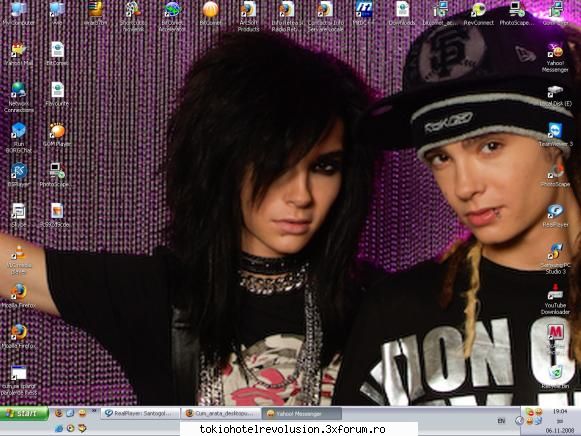This screenshot has width=581, height=436.
Task: Open the Yahoo! Messenger desktop shortcut
Action: pyautogui.click(x=555, y=58)
